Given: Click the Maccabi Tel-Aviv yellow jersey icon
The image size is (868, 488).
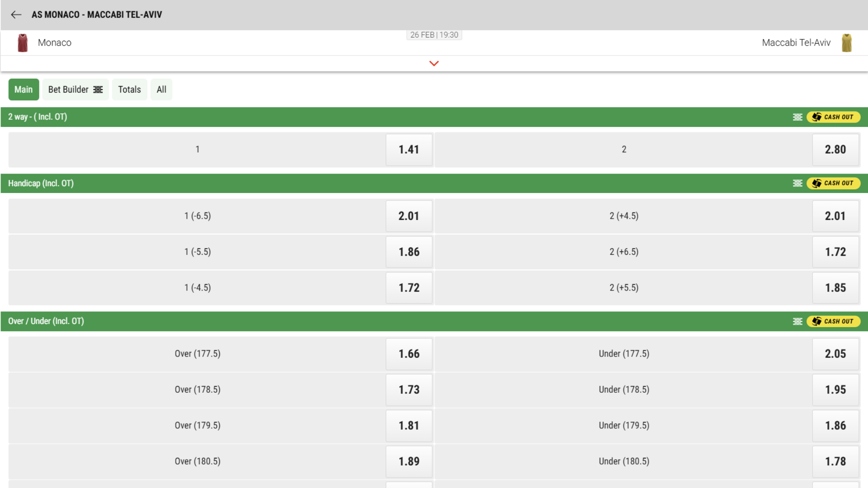Looking at the screenshot, I should pyautogui.click(x=847, y=42).
